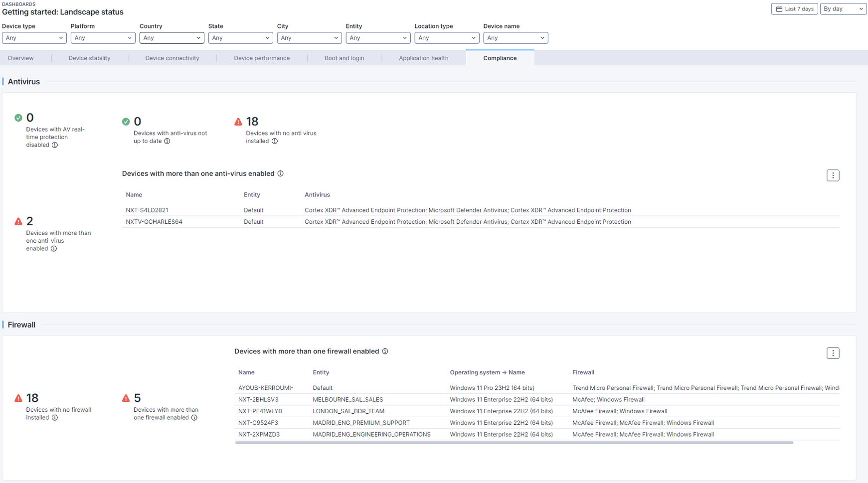Click info icon next to anti-virus not up to date
Viewport: 868px width, 483px height.
(167, 141)
